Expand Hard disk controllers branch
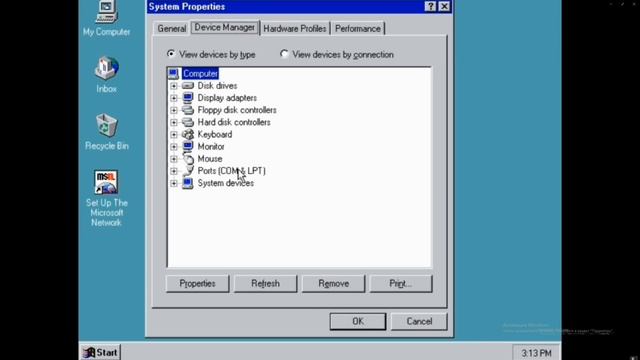640x360 pixels. pos(174,122)
